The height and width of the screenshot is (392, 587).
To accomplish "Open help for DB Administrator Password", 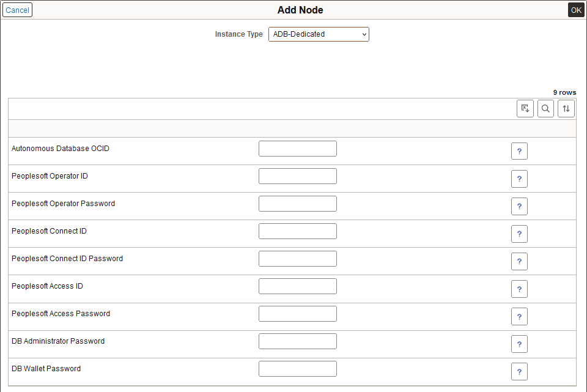I will coord(519,344).
